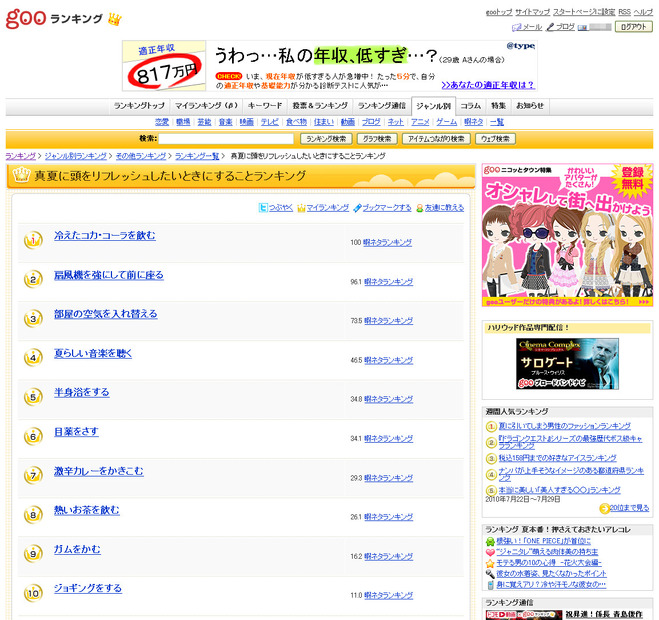Screen dimensions: 659x620
Task: Click the 友達に教える person icon
Action: [419, 208]
